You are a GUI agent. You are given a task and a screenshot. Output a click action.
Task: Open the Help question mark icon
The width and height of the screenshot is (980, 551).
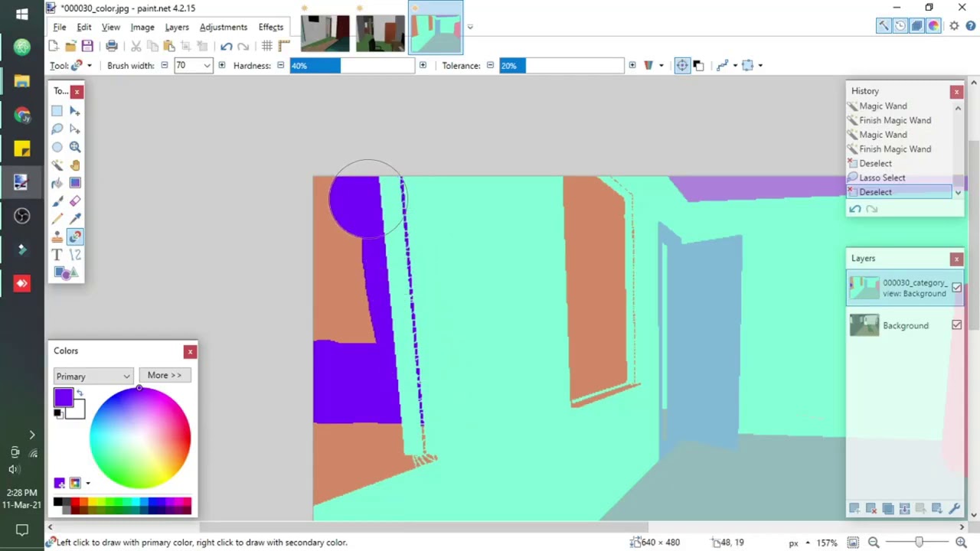pyautogui.click(x=972, y=26)
